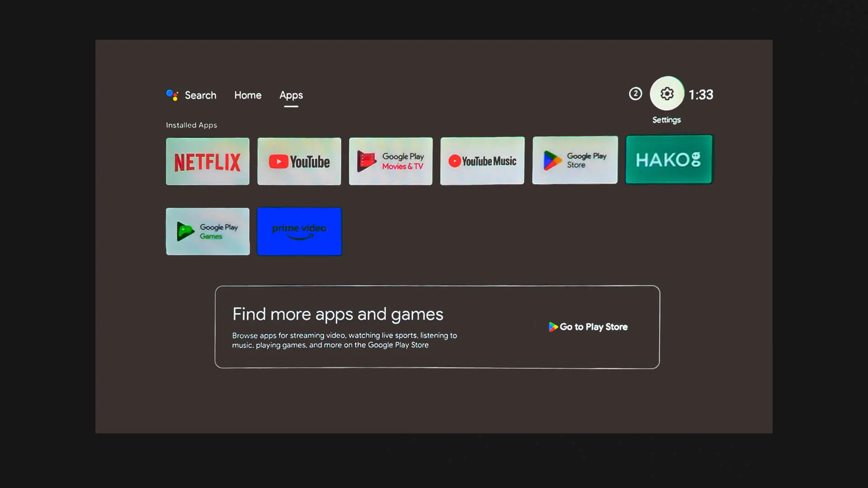Open Google Play Movies & TV
The image size is (868, 488).
click(391, 161)
